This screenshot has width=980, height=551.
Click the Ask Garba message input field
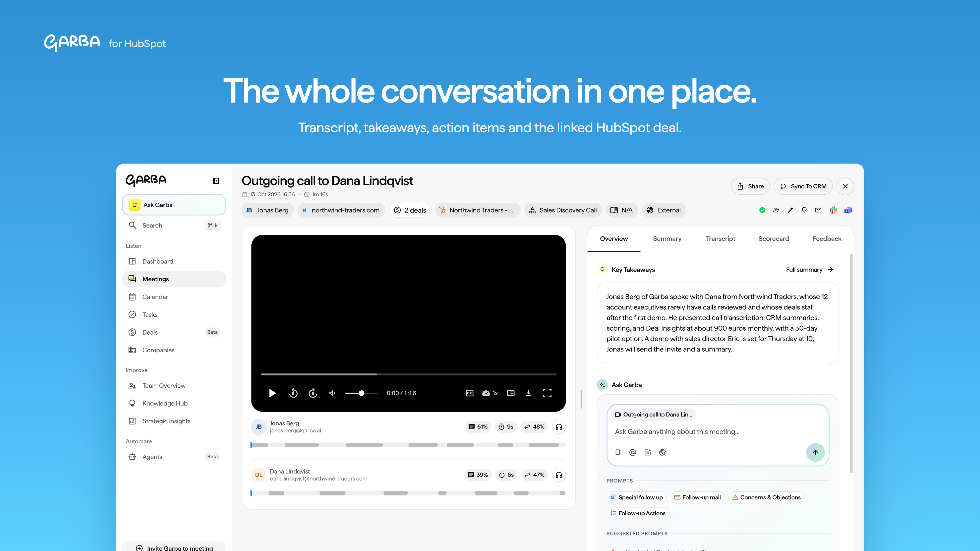click(x=718, y=432)
